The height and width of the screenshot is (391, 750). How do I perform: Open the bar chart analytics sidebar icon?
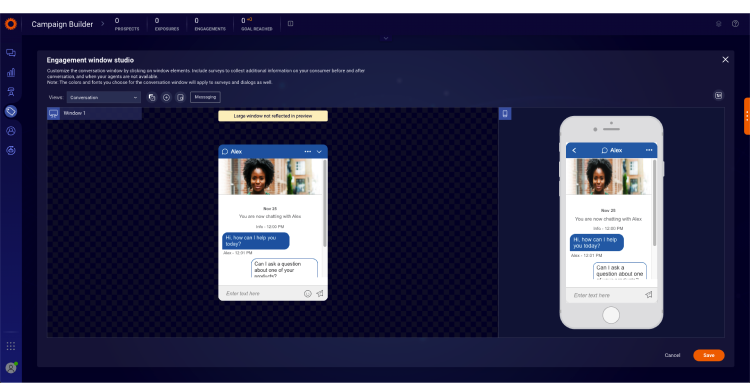click(11, 72)
